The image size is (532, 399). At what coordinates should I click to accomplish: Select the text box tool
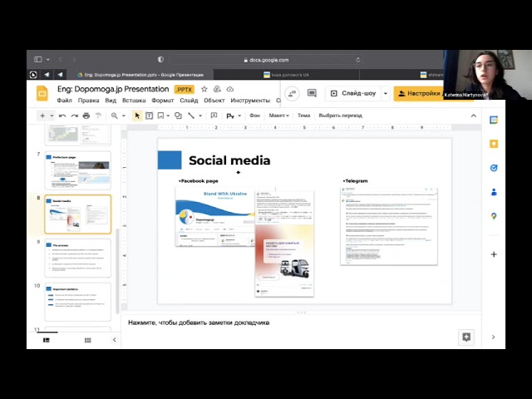pyautogui.click(x=150, y=116)
